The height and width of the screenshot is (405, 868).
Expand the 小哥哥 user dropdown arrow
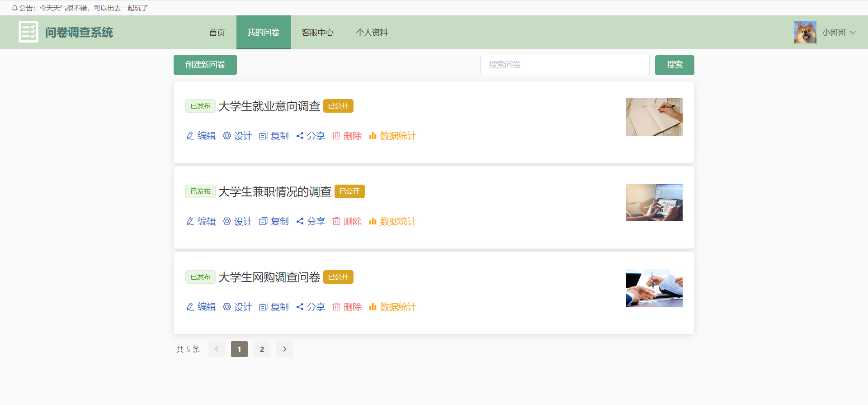click(853, 33)
